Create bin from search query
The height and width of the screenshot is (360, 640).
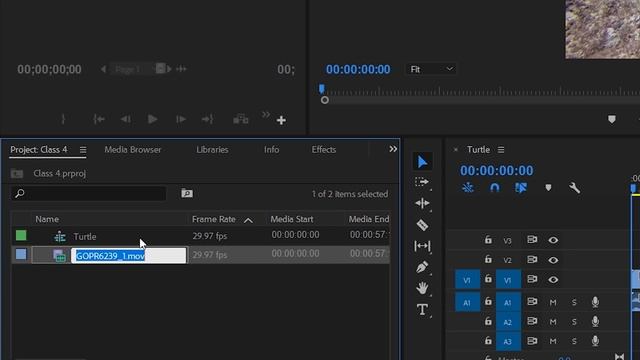(x=187, y=193)
